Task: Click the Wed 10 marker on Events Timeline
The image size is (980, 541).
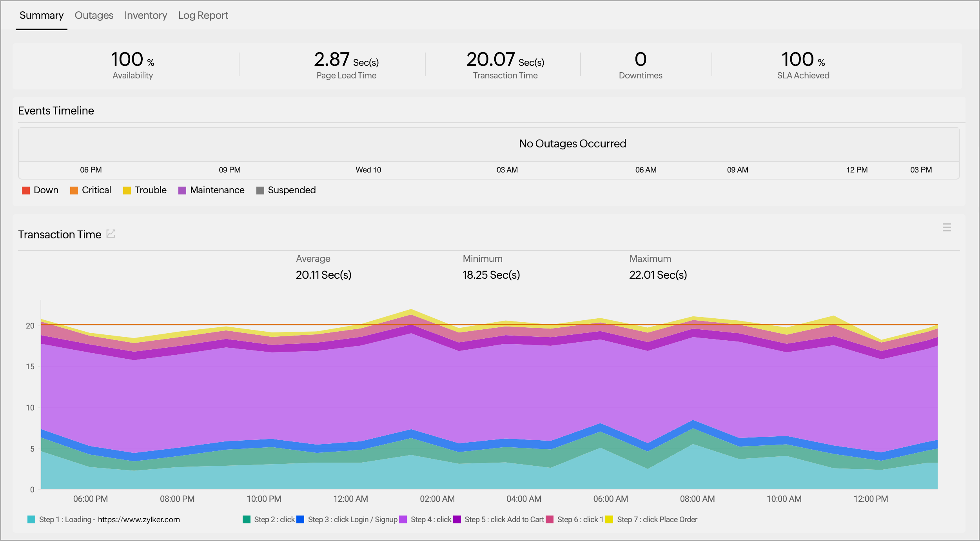Action: point(368,170)
